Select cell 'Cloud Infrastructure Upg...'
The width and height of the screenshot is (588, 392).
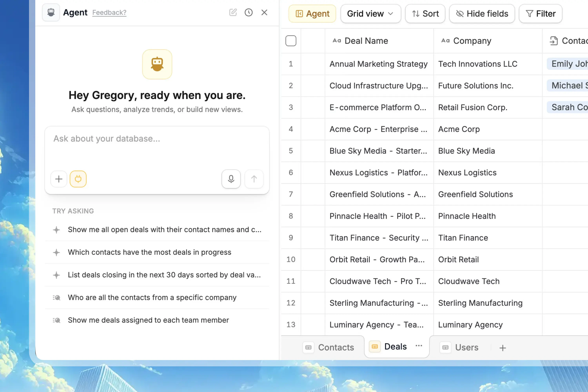(379, 86)
